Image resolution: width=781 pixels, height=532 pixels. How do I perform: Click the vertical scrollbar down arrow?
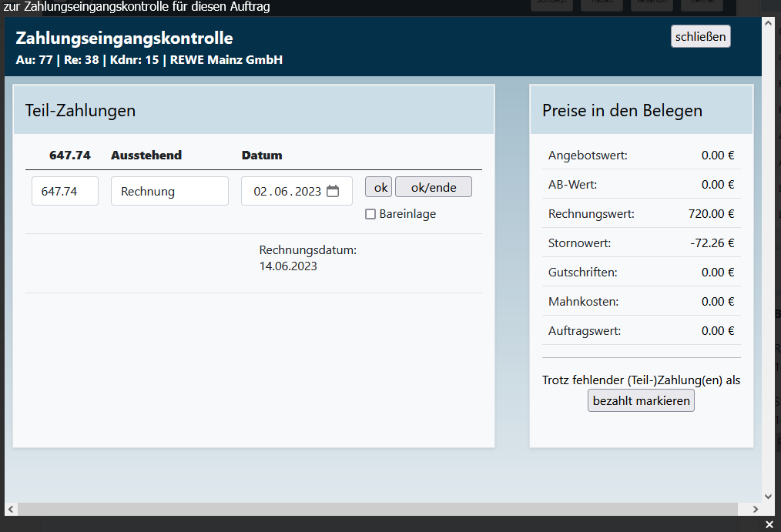pyautogui.click(x=768, y=496)
